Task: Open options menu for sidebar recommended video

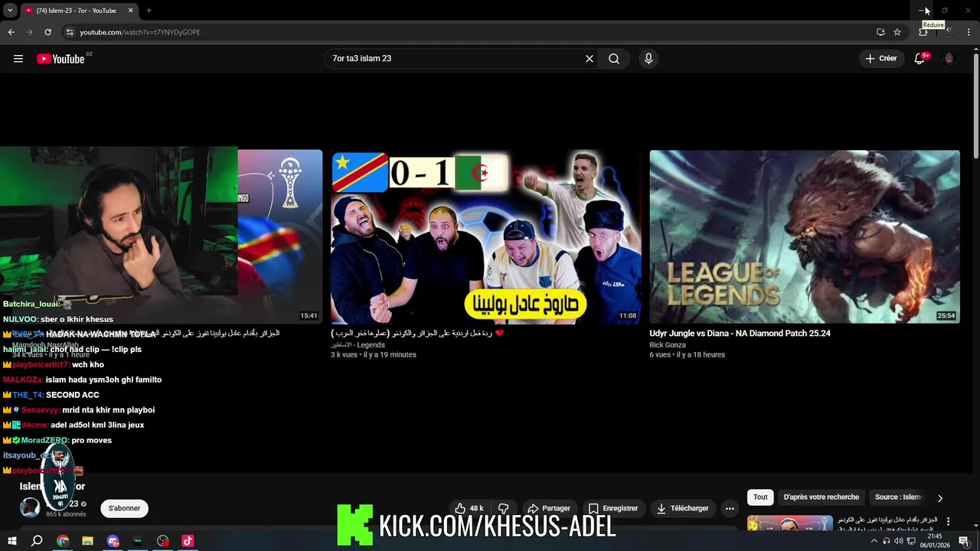Action: [x=948, y=522]
